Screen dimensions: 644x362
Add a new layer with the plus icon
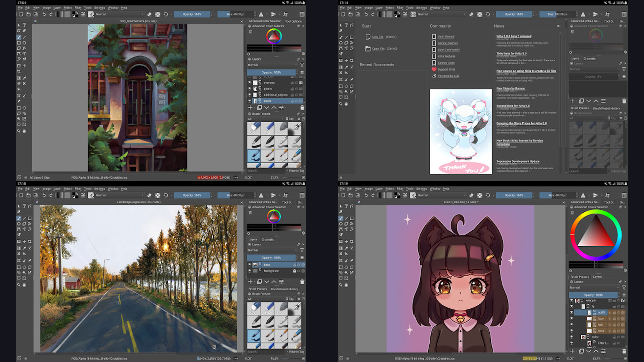(x=250, y=108)
